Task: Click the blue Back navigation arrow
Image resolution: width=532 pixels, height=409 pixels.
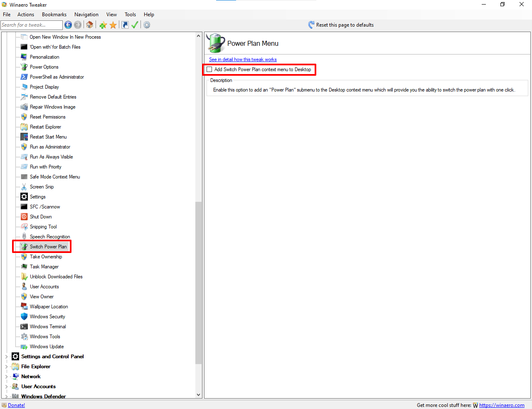Action: click(x=68, y=25)
